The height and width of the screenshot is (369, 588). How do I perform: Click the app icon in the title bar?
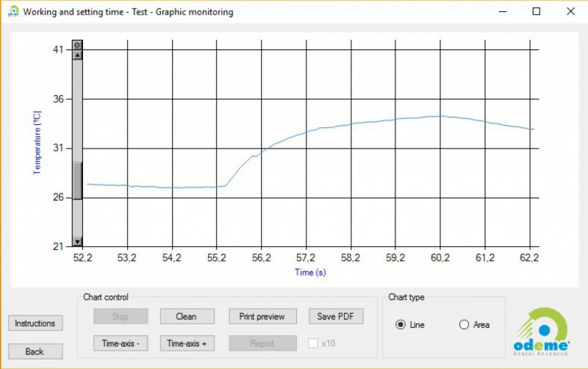coord(13,12)
